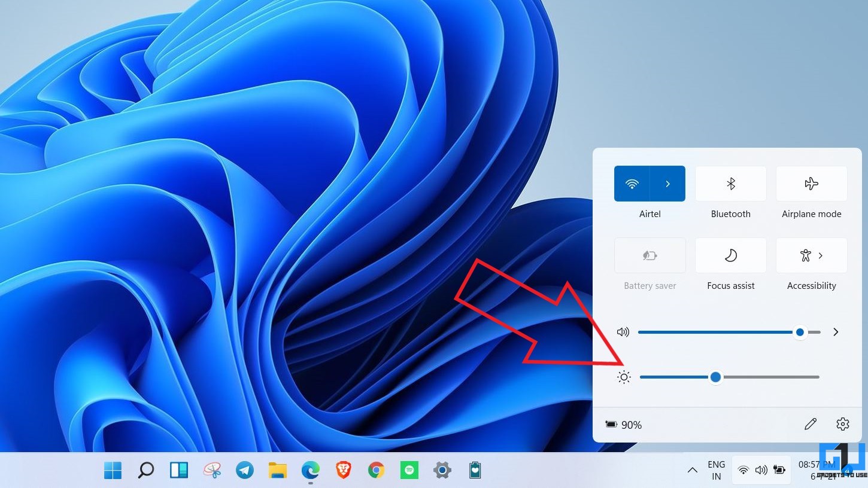Viewport: 868px width, 488px height.
Task: Open Telegram from the taskbar
Action: click(x=245, y=471)
